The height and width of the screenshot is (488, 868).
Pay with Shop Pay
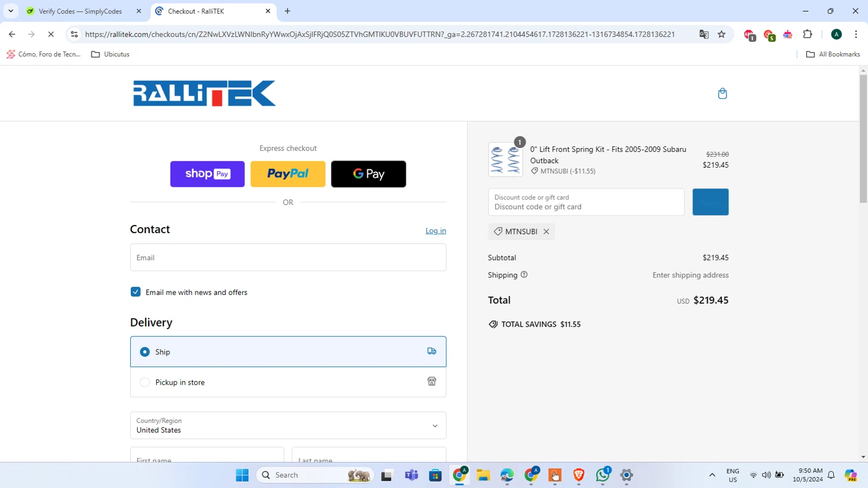(207, 174)
